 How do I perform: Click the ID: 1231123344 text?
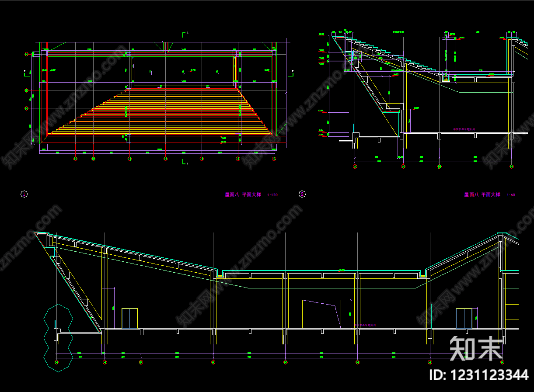479,375
